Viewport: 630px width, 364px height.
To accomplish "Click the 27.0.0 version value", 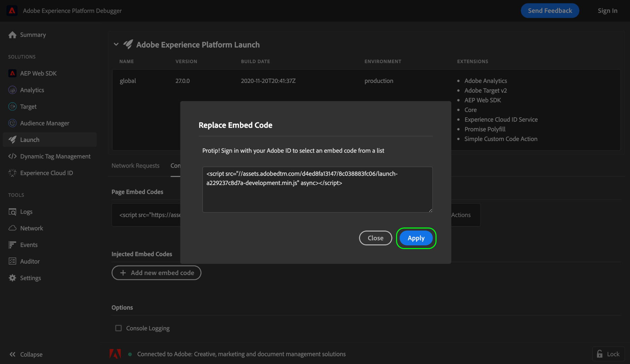I will tap(182, 81).
